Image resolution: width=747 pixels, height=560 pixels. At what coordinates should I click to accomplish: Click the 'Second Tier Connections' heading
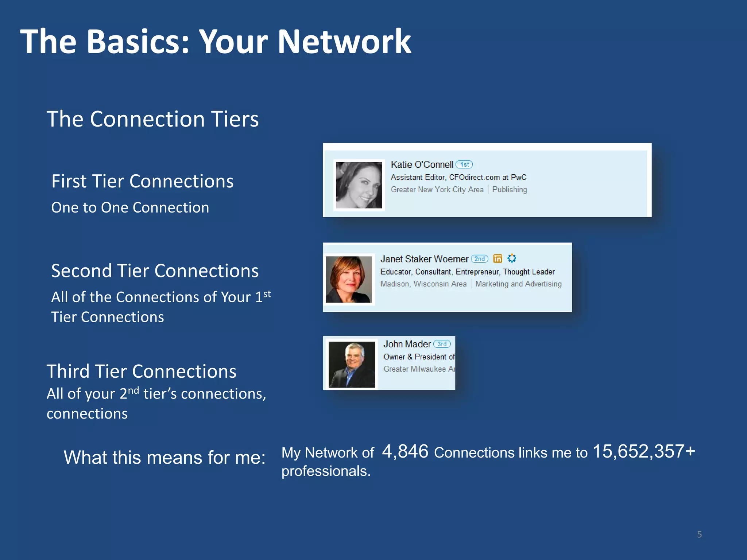pyautogui.click(x=155, y=271)
